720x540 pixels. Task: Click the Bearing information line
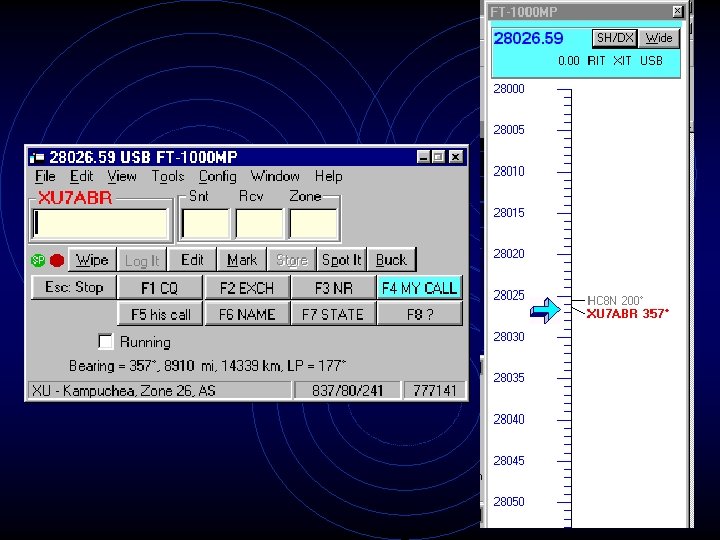pos(208,366)
